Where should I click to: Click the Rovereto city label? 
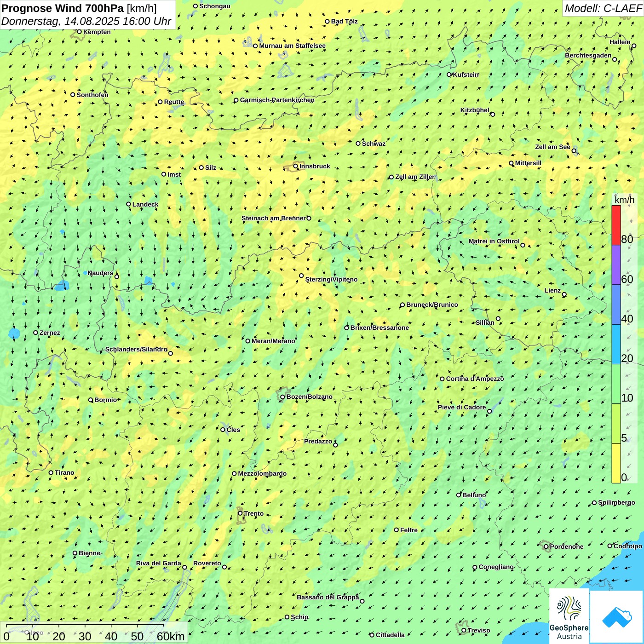207,563
